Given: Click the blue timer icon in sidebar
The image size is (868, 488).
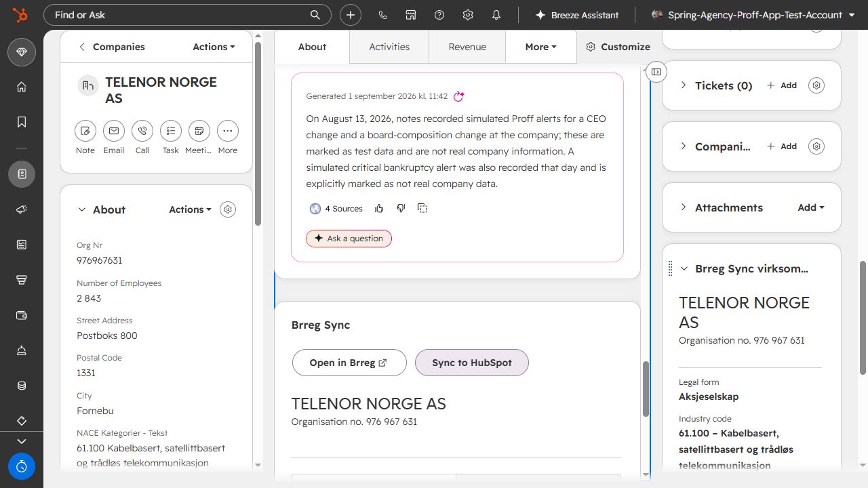Looking at the screenshot, I should point(22,466).
